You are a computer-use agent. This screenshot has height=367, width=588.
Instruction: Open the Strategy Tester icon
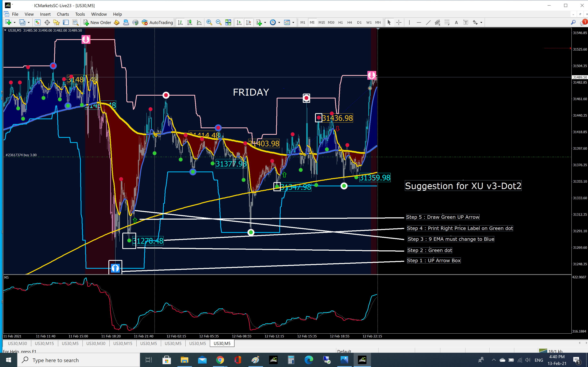coord(75,23)
